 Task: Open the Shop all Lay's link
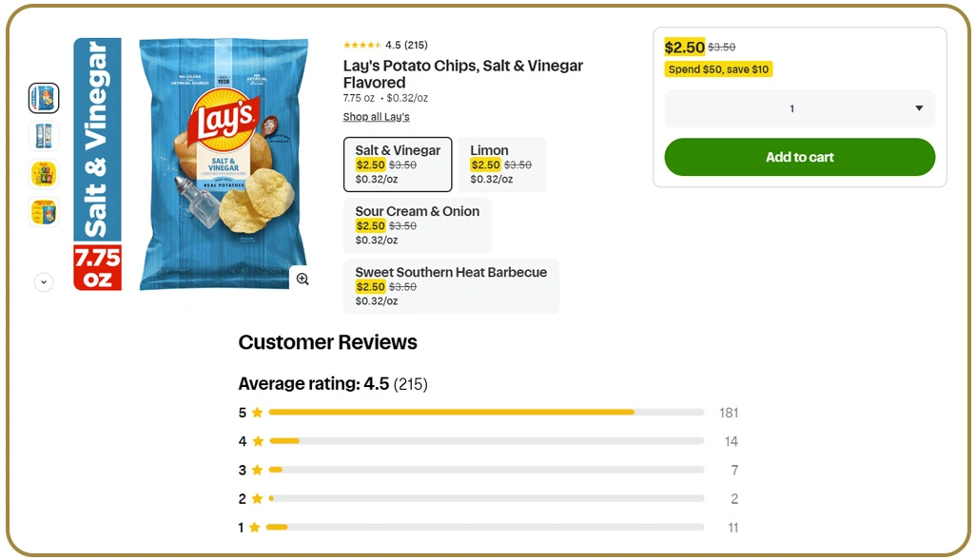pyautogui.click(x=376, y=117)
